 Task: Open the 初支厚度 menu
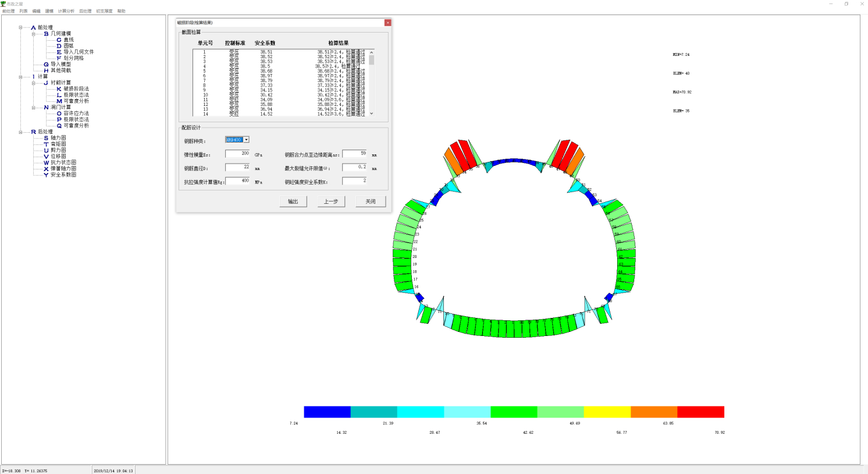click(x=104, y=11)
